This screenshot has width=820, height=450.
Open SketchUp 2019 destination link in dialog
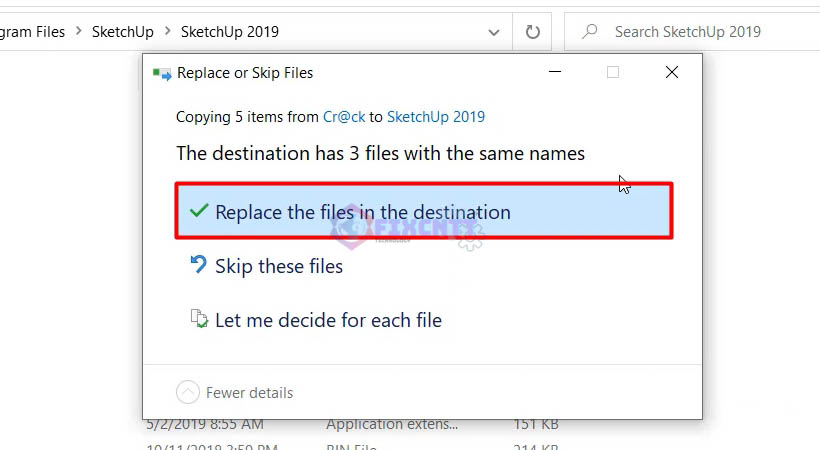[435, 117]
